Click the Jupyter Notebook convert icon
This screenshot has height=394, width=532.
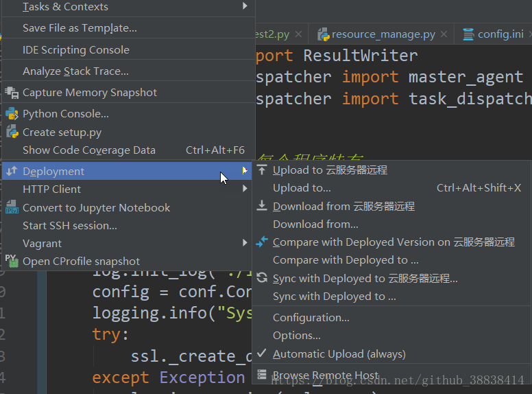click(12, 207)
